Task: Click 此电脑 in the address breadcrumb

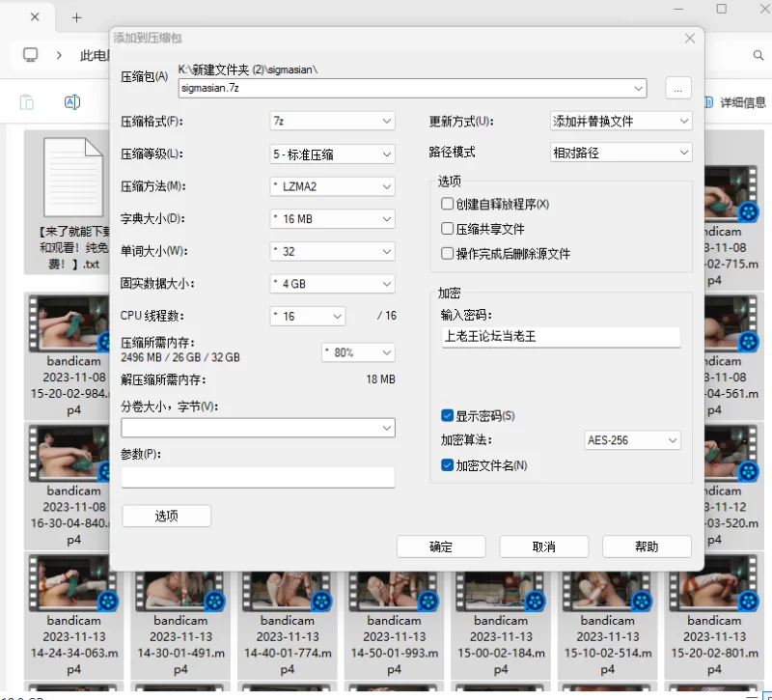Action: 94,56
